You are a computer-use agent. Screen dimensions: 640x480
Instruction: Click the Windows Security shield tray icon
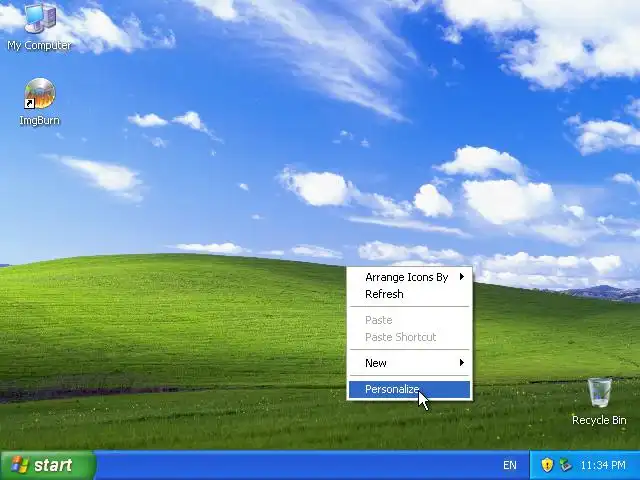pos(547,465)
